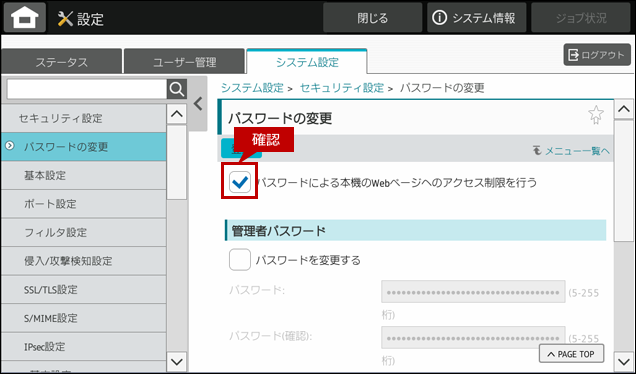
Task: Open システム情報
Action: click(476, 18)
